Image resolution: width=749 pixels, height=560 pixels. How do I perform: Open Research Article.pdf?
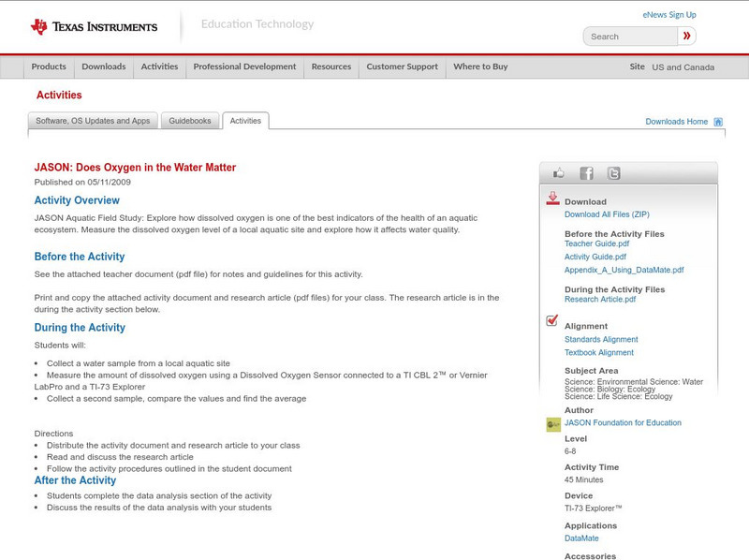(x=600, y=299)
